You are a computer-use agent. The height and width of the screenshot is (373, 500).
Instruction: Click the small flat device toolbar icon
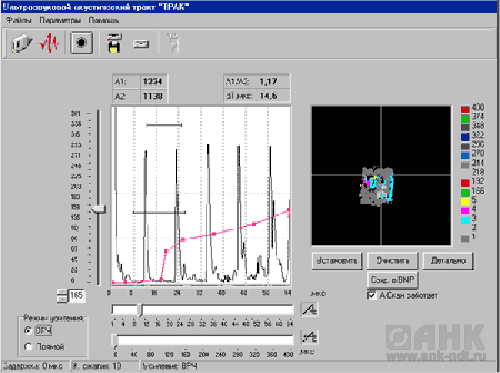141,44
